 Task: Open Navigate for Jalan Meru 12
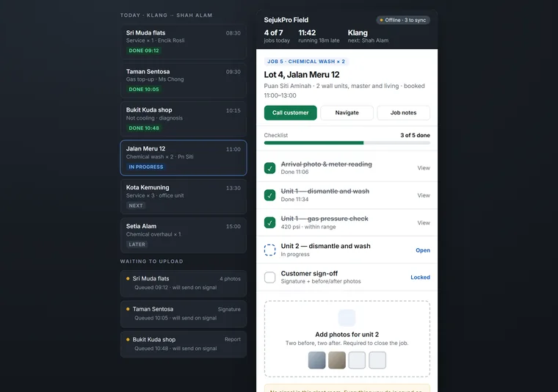pos(347,113)
